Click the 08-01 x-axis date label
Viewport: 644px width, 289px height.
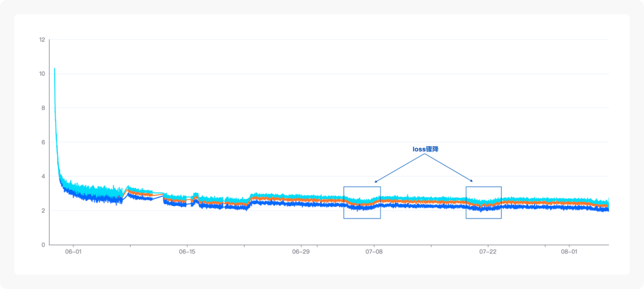pyautogui.click(x=569, y=251)
